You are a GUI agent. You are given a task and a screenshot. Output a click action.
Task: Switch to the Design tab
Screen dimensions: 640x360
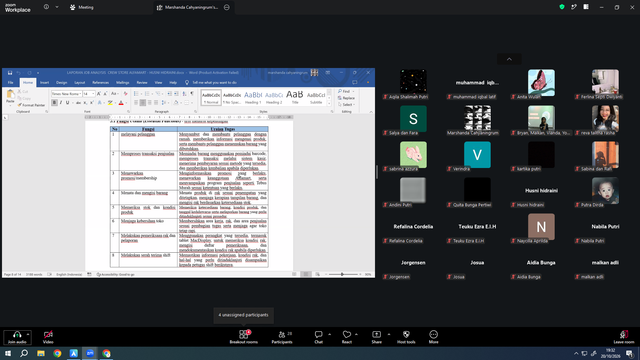click(62, 82)
